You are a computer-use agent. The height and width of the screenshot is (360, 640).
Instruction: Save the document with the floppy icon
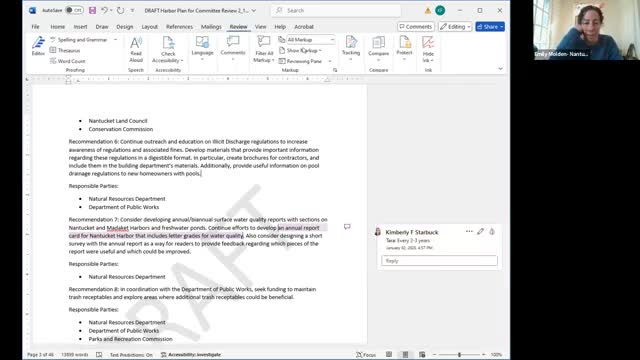click(92, 10)
